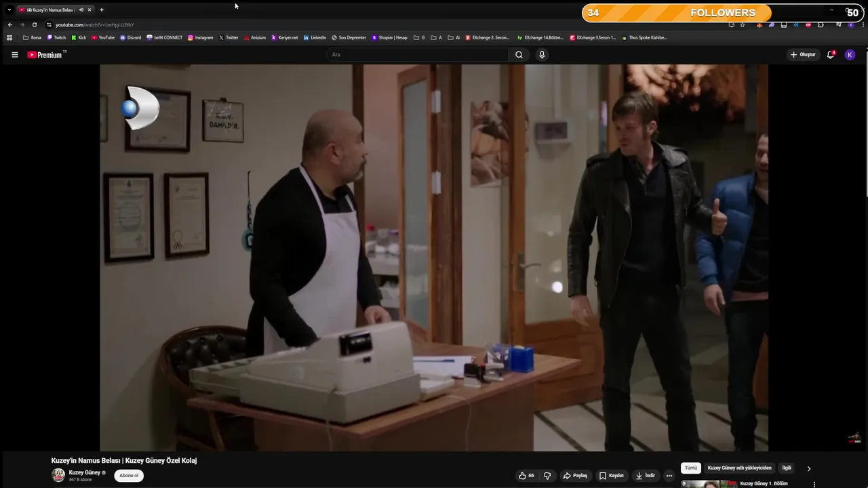This screenshot has height=488, width=868.
Task: Focus the Ara search field
Action: (417, 55)
